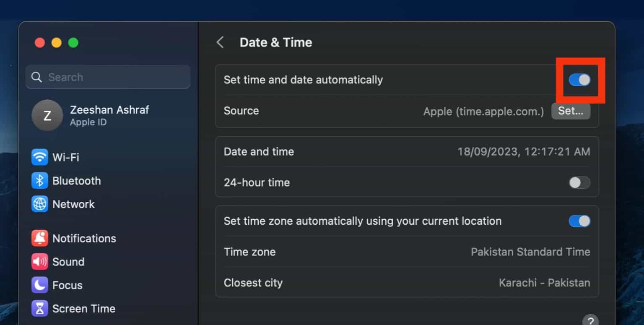The width and height of the screenshot is (644, 325).
Task: Enable 24-hour time
Action: 579,182
